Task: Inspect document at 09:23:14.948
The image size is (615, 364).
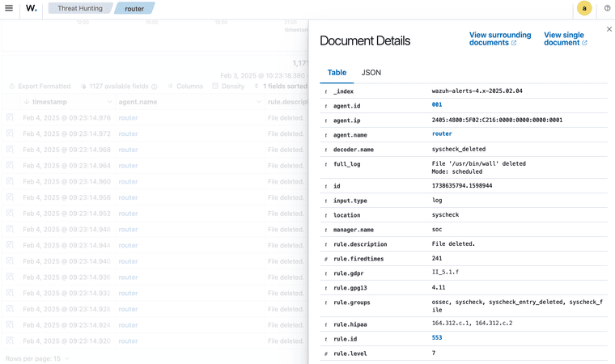Action: [x=11, y=230]
